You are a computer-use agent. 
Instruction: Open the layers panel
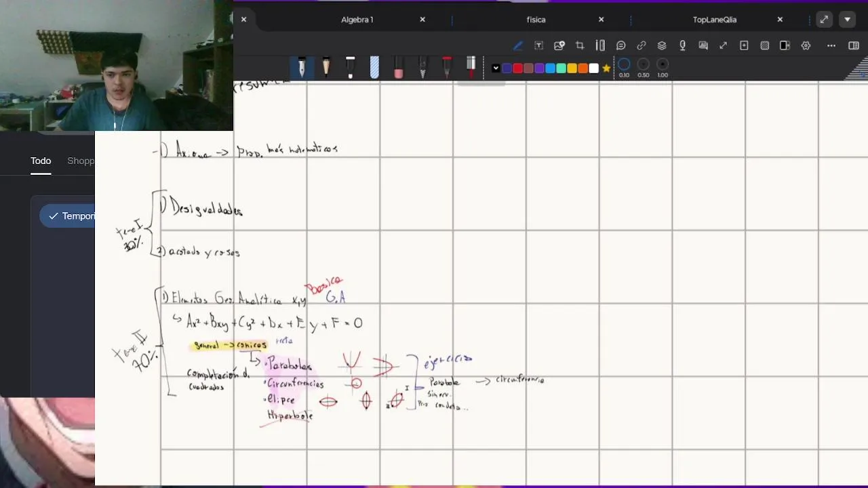click(662, 45)
